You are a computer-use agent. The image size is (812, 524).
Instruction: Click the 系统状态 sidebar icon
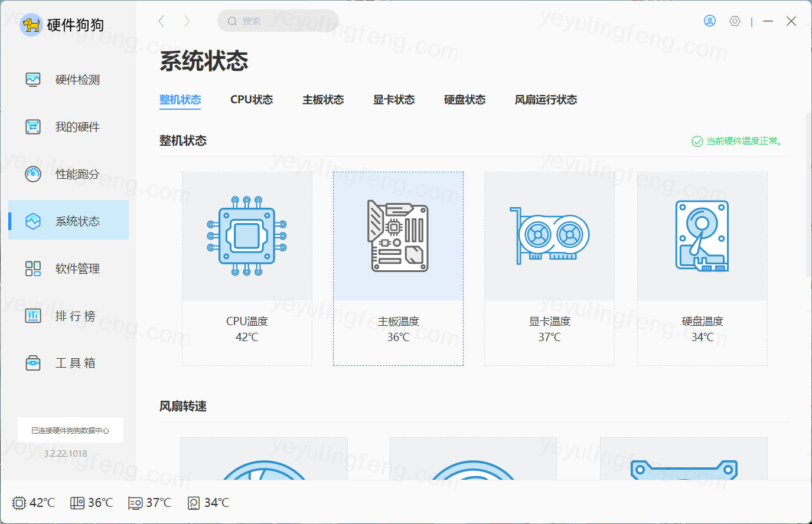pos(33,221)
